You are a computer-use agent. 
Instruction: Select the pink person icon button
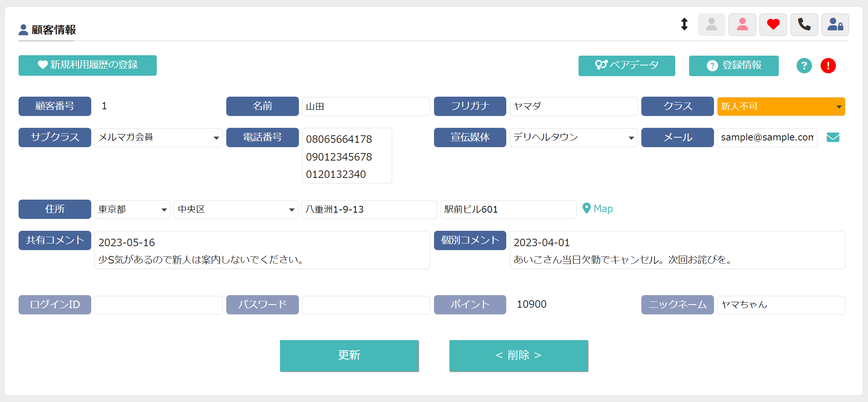[742, 24]
